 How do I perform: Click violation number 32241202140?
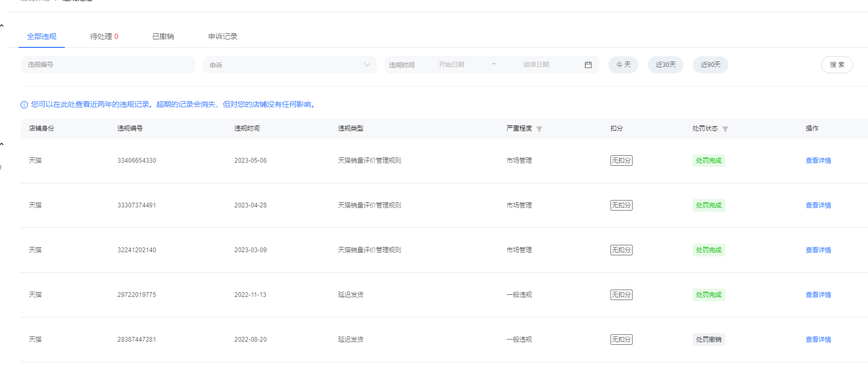[137, 250]
